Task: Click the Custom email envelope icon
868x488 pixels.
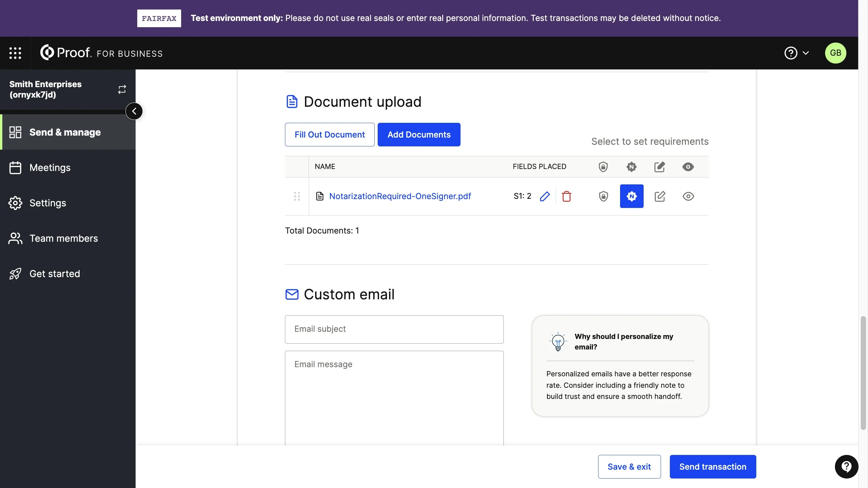Action: point(292,294)
